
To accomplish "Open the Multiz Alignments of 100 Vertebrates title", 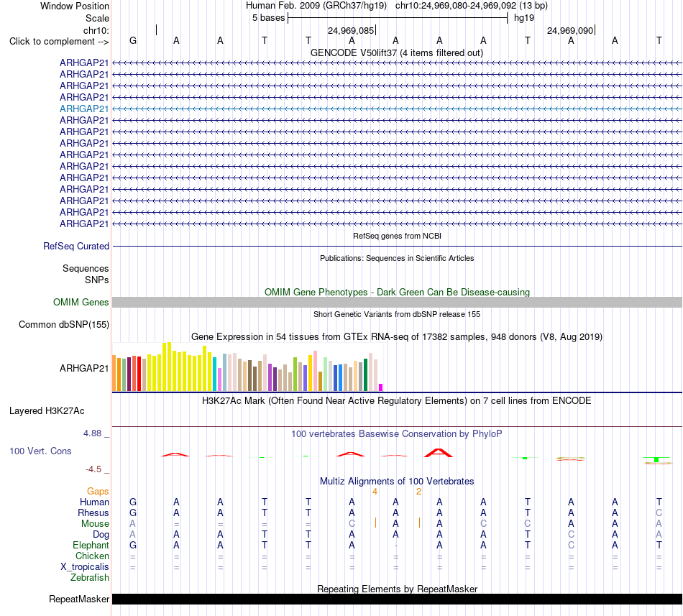I will 397,481.
